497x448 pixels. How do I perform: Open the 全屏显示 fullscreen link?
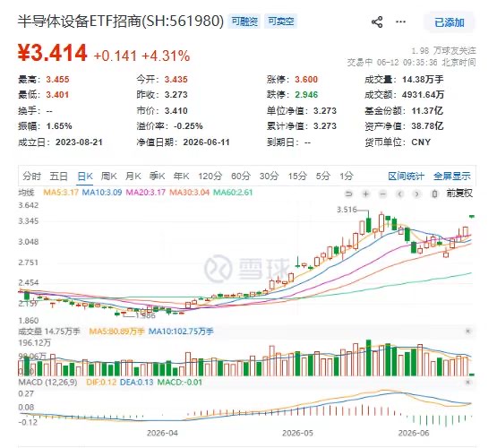tap(452, 177)
